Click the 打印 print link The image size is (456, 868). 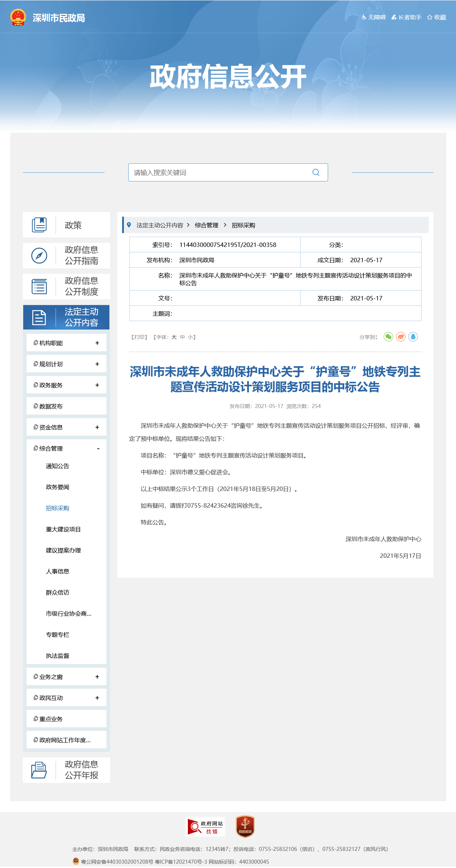pyautogui.click(x=139, y=337)
